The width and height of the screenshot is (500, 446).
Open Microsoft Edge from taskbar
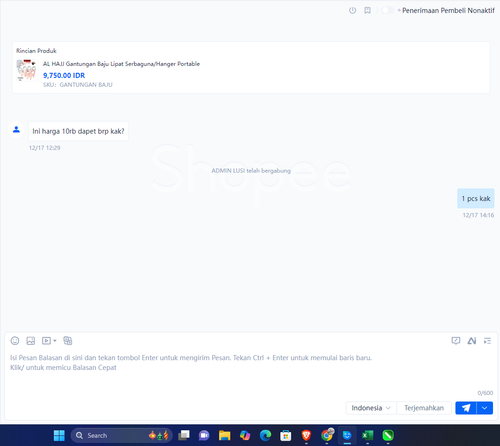pos(265,435)
